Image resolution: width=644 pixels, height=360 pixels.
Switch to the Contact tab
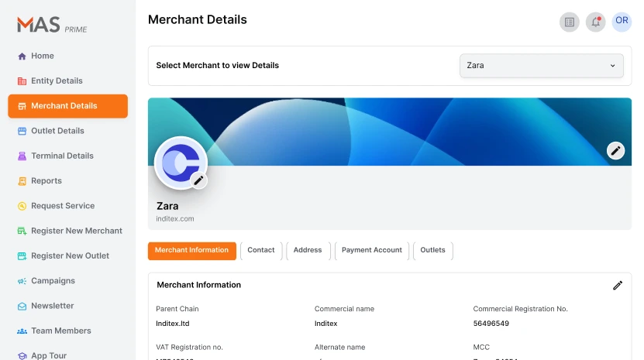[x=261, y=250]
